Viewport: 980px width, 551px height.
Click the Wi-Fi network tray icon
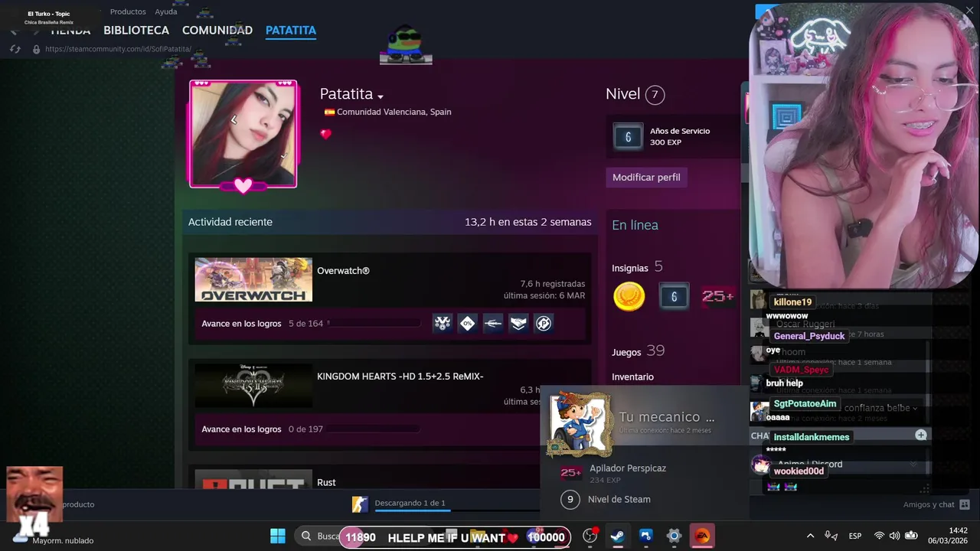879,536
